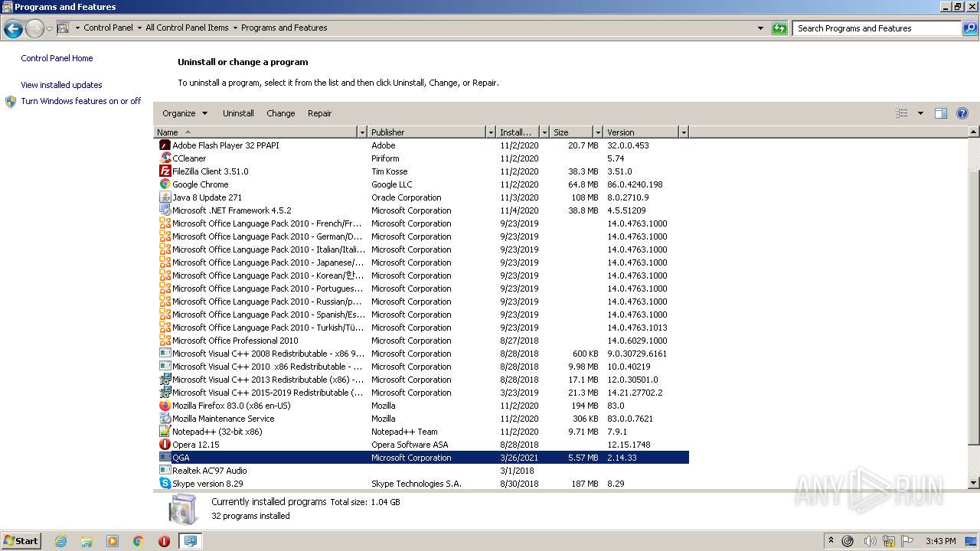This screenshot has height=551, width=980.
Task: Open the Installed On column filter dropdown
Action: [x=544, y=132]
